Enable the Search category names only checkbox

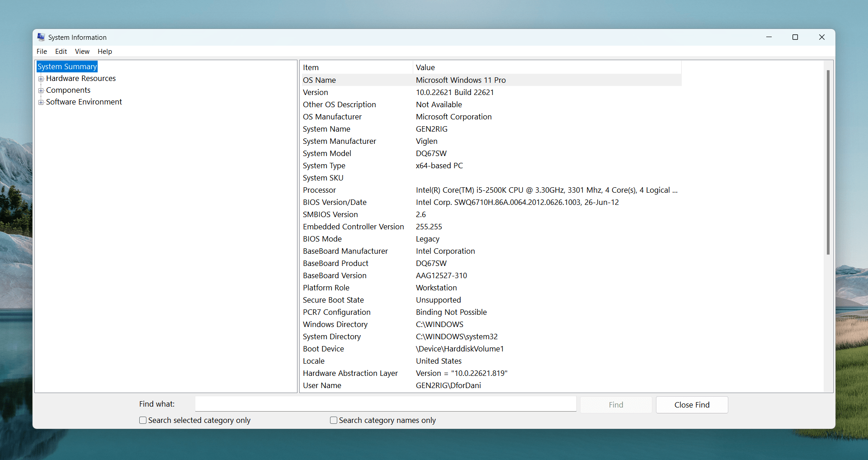point(333,420)
